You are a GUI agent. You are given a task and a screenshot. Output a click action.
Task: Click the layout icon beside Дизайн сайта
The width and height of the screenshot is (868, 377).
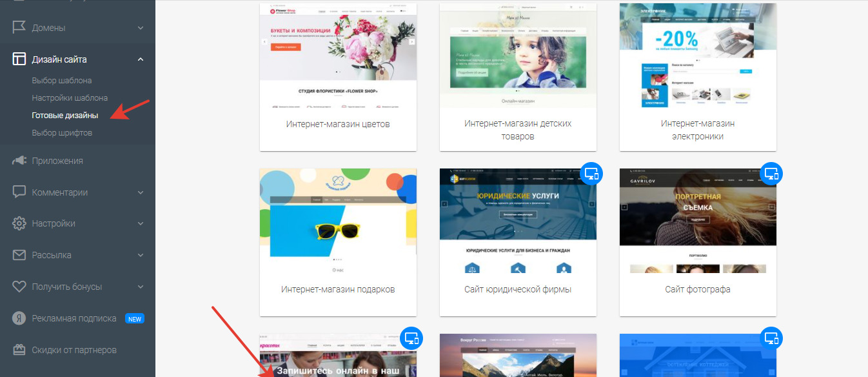pyautogui.click(x=19, y=59)
